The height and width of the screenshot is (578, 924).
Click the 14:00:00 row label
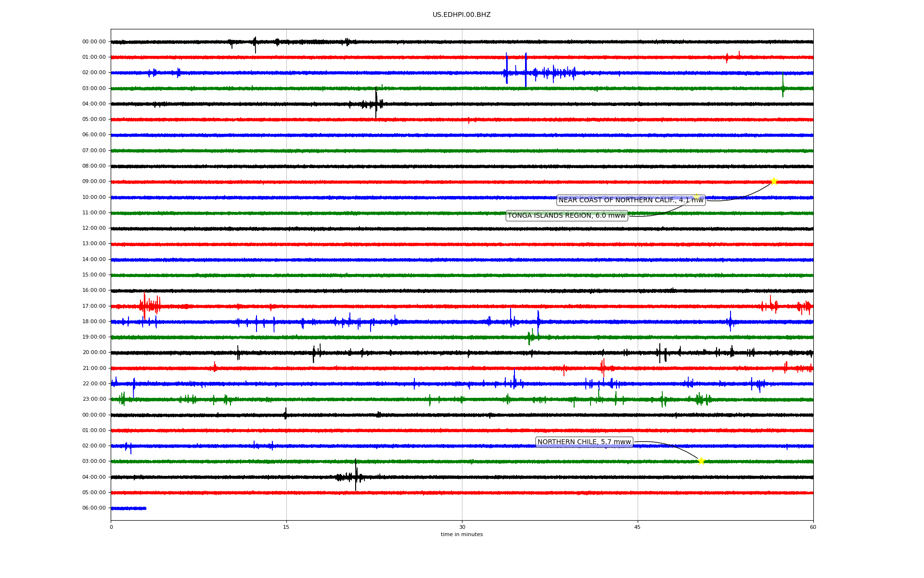click(x=94, y=260)
